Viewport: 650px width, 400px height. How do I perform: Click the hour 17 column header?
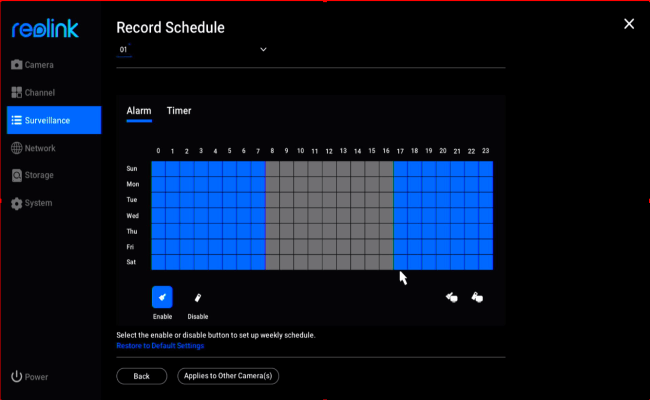click(x=400, y=151)
